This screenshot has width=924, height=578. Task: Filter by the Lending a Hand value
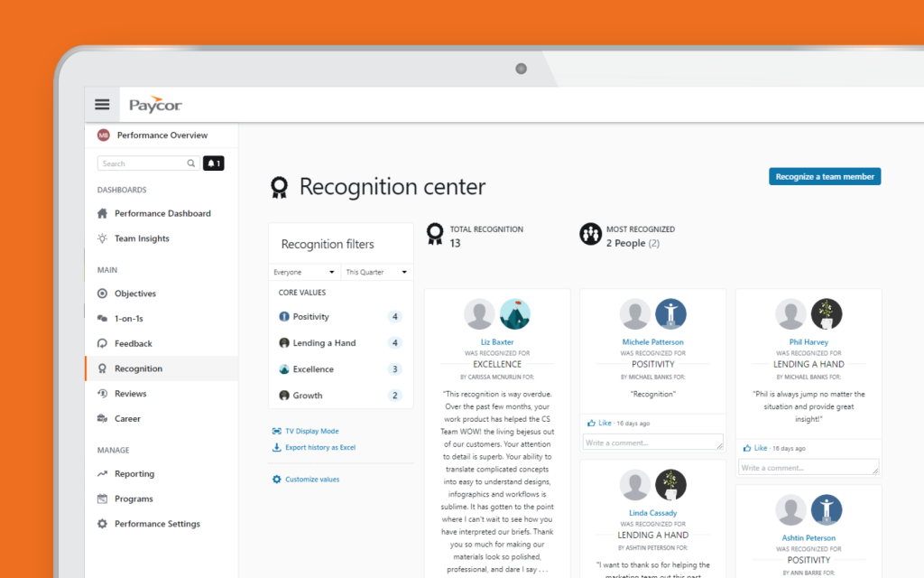coord(325,342)
